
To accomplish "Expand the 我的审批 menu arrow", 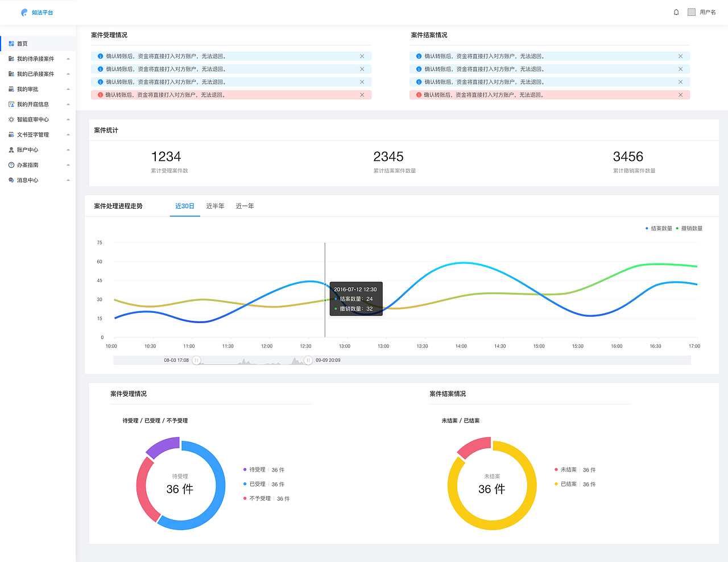I will click(68, 89).
